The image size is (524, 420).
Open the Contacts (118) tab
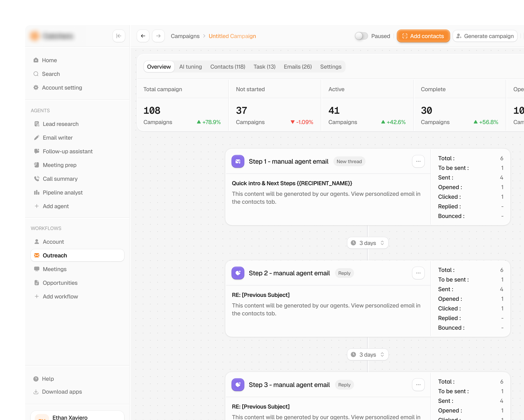click(228, 67)
